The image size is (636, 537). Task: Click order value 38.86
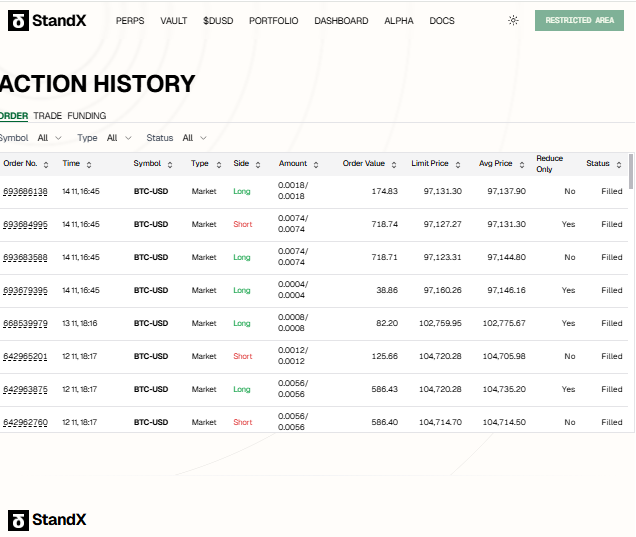click(387, 290)
